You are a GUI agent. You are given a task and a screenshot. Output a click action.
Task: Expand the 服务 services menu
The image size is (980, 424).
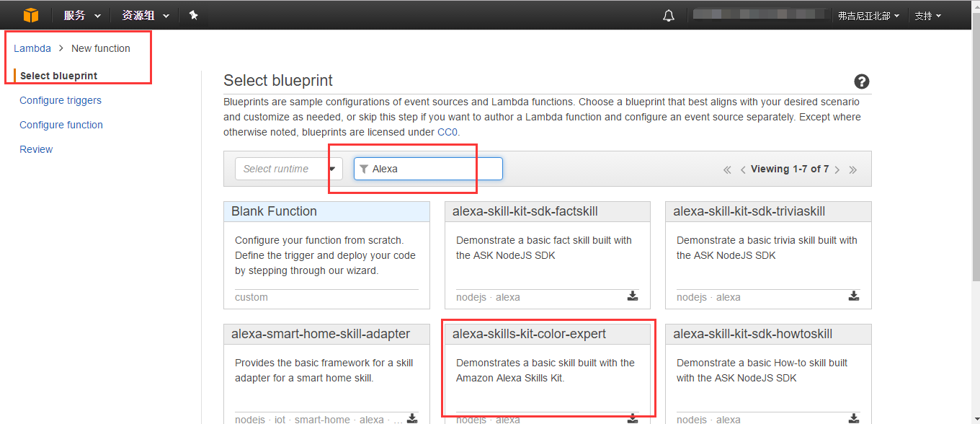click(x=81, y=15)
